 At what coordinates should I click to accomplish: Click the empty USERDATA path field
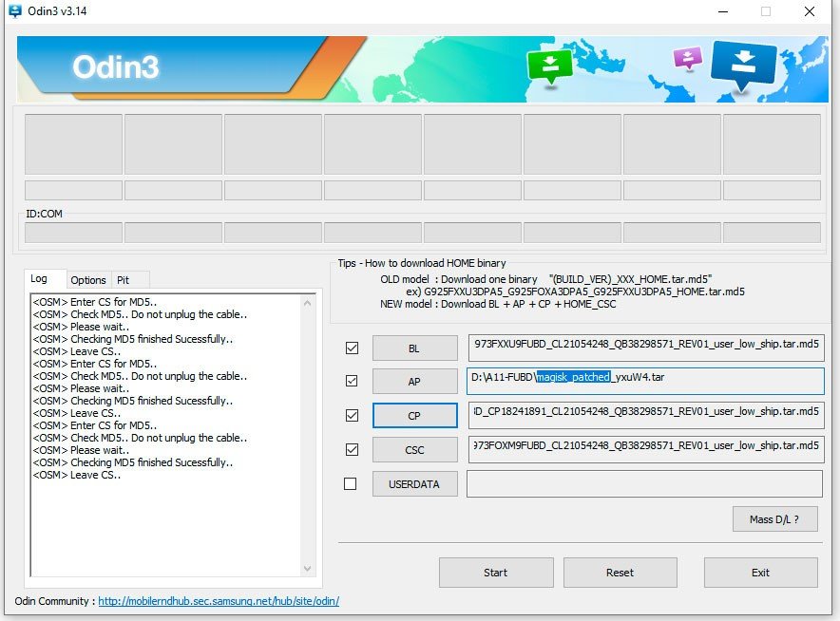click(644, 484)
